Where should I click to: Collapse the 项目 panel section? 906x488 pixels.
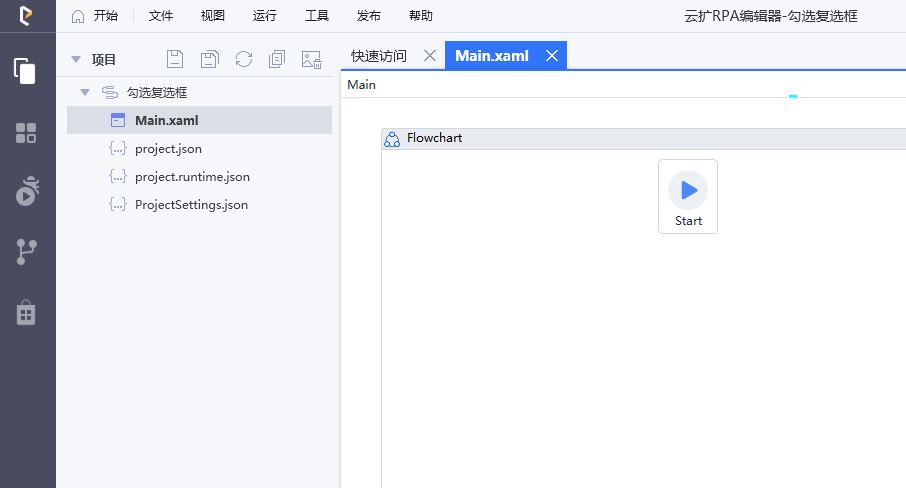(x=76, y=59)
